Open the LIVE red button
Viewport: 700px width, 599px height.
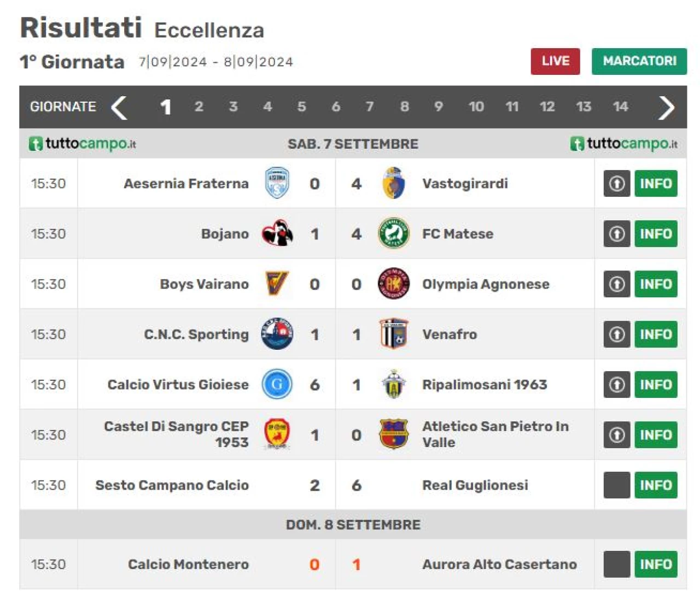pyautogui.click(x=555, y=61)
